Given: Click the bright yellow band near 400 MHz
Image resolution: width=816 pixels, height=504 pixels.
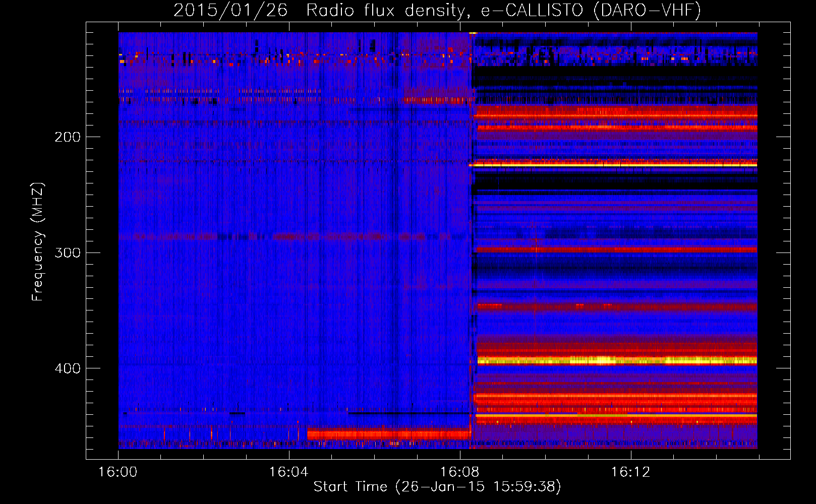Looking at the screenshot, I should 617,360.
